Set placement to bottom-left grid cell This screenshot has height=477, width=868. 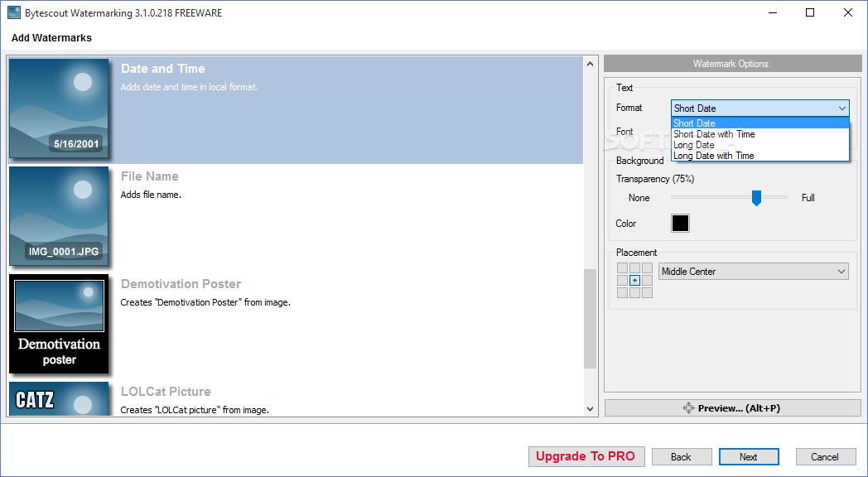click(622, 292)
